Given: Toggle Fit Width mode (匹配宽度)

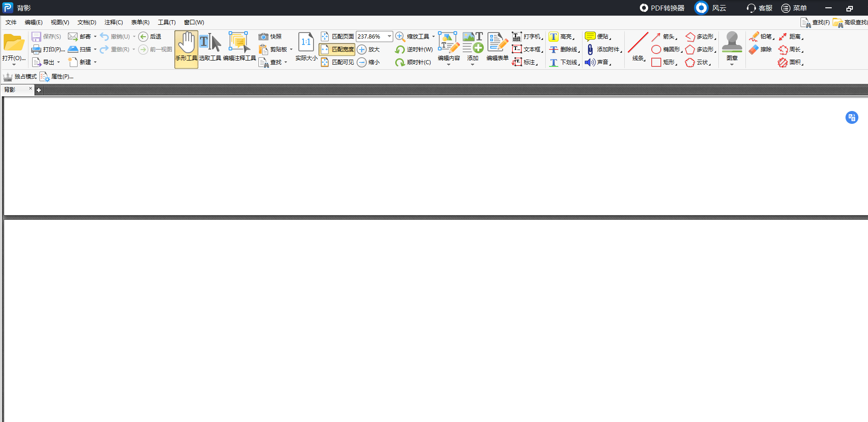Looking at the screenshot, I should tap(337, 50).
